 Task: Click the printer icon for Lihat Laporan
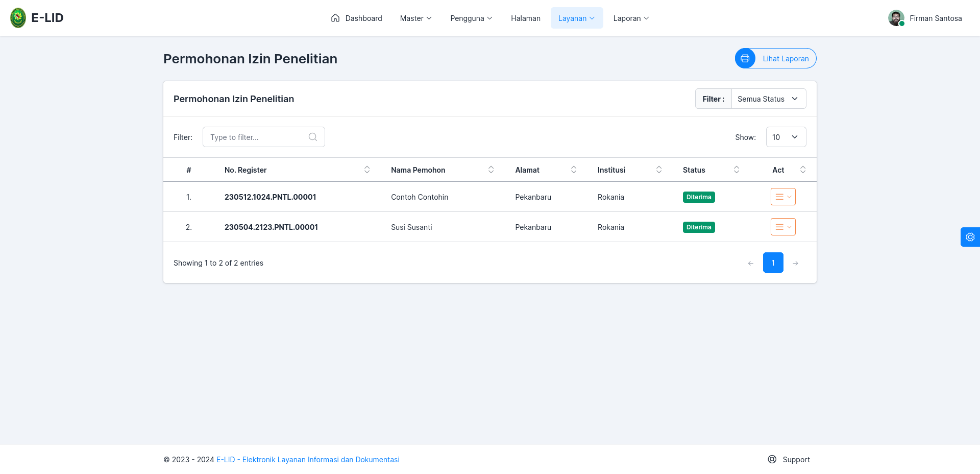pyautogui.click(x=745, y=58)
